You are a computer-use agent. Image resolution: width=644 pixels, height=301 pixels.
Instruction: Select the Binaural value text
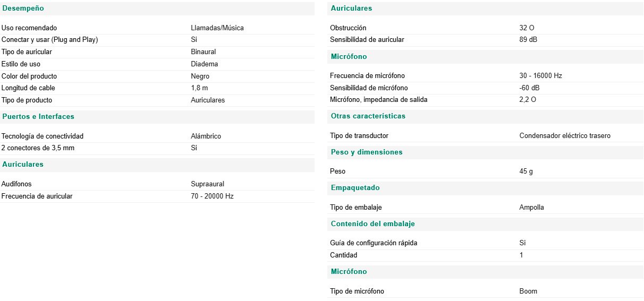pos(204,51)
